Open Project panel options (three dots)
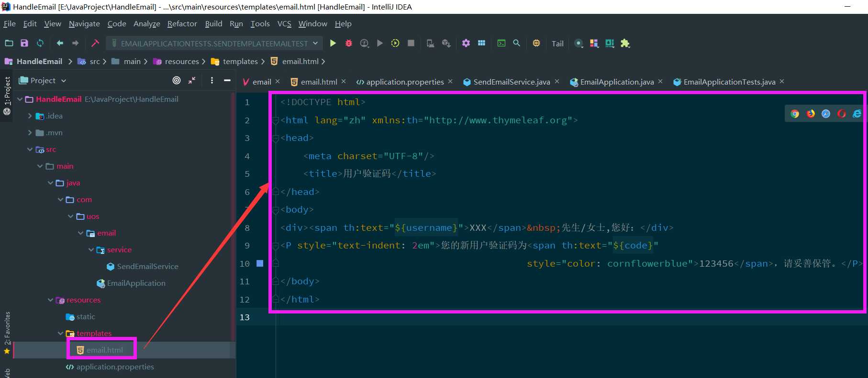 (x=212, y=80)
